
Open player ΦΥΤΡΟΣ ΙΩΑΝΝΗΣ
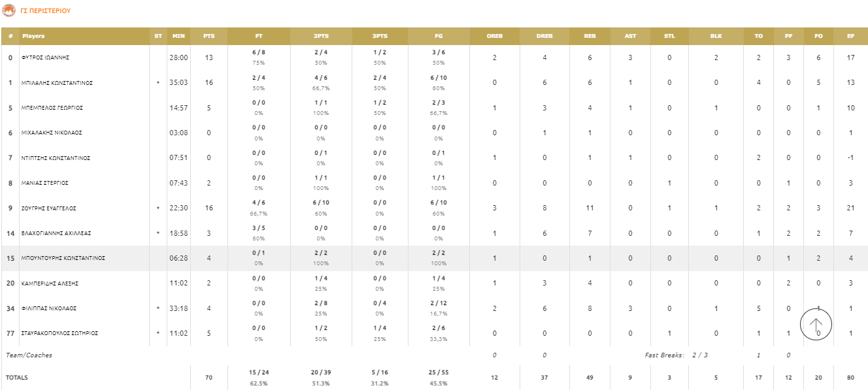46,57
